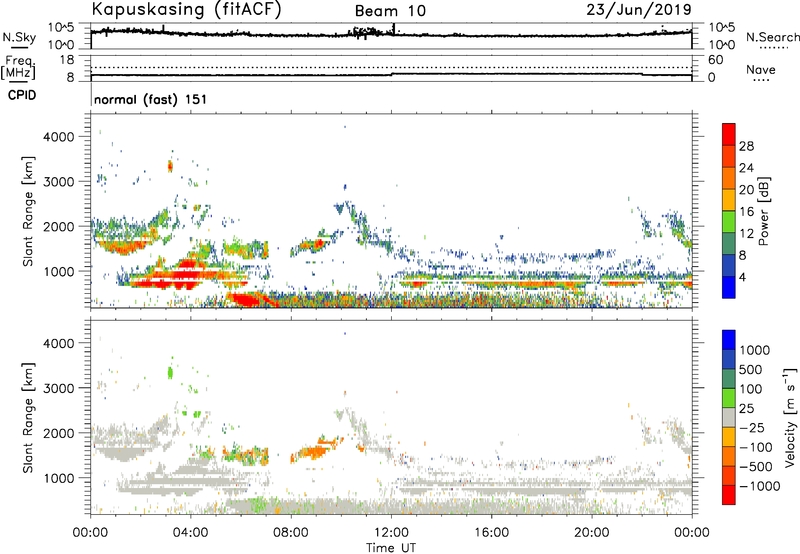Click the velocity colorbar gray middle segment
Screen dimensions: 800x554
[x=729, y=417]
